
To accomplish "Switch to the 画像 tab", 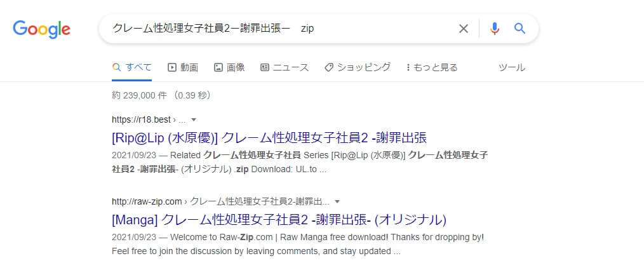I will [x=229, y=67].
